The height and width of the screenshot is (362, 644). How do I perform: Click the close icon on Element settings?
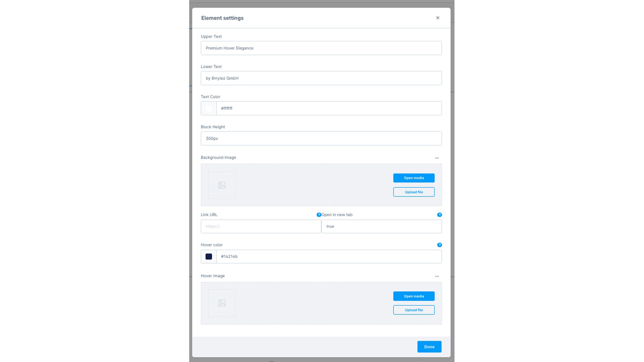pos(437,18)
